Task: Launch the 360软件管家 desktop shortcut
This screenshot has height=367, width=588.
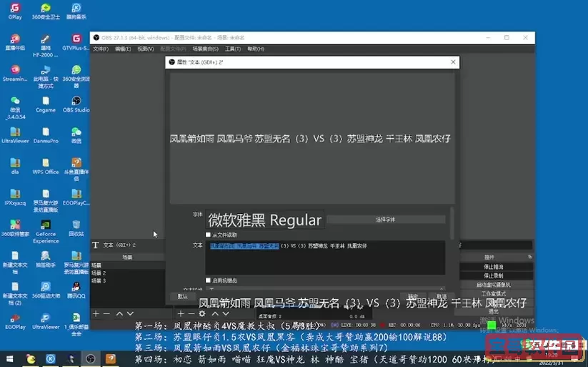Action: [x=15, y=228]
